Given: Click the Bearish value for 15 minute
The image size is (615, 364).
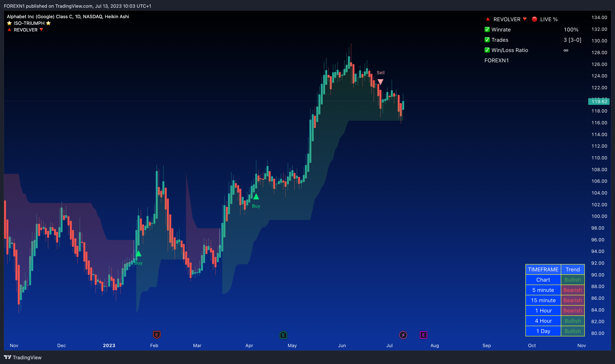Looking at the screenshot, I should coord(573,300).
